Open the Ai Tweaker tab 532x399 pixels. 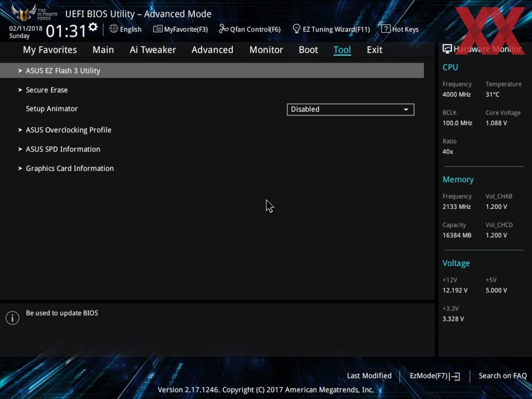pyautogui.click(x=153, y=50)
